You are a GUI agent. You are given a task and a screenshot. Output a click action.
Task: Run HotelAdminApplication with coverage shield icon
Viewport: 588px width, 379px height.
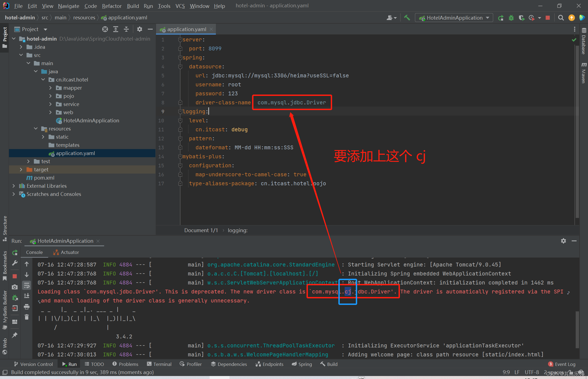coord(522,17)
